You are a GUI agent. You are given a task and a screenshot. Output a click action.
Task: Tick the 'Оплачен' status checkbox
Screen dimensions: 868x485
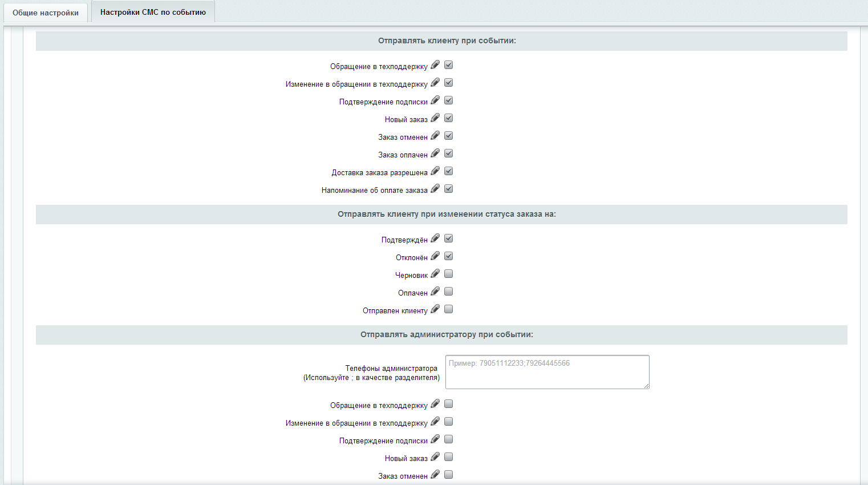449,292
